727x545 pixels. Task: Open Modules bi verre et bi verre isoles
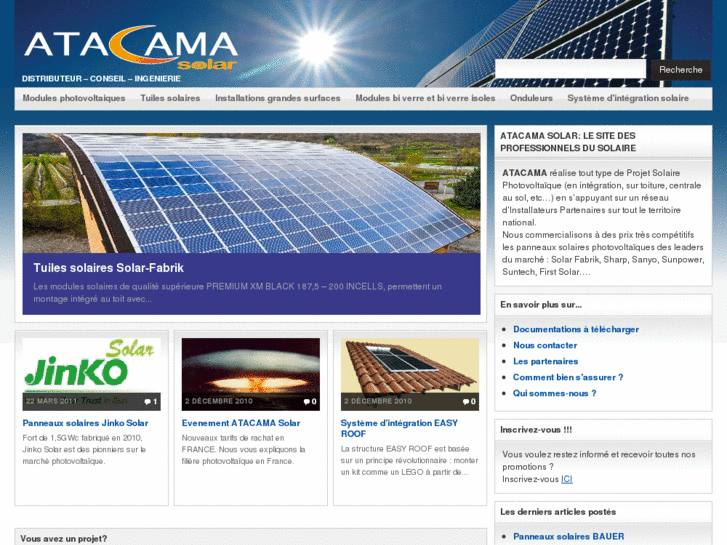425,98
